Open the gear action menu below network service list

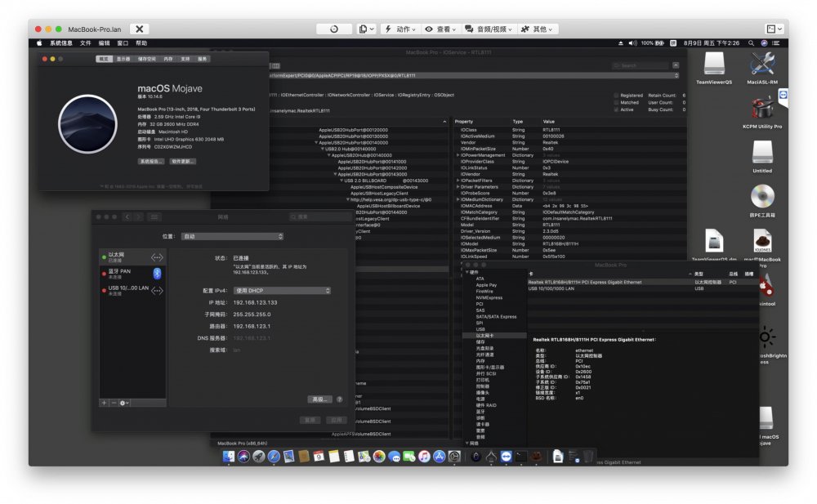(124, 403)
